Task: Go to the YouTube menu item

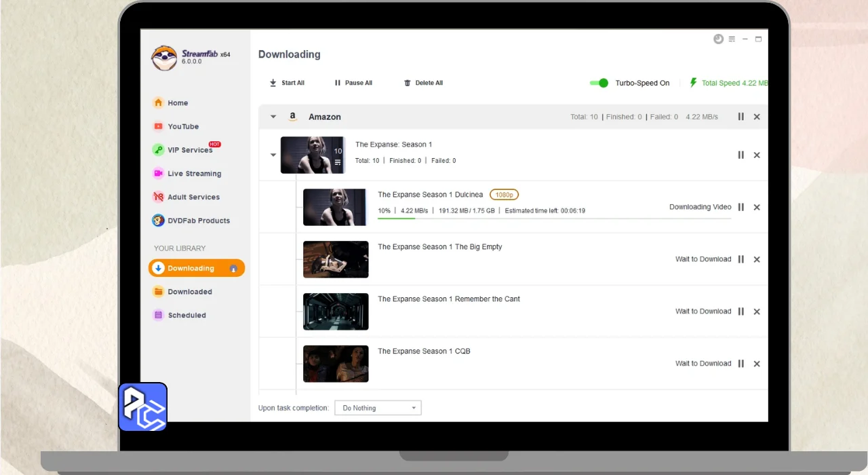Action: (183, 126)
